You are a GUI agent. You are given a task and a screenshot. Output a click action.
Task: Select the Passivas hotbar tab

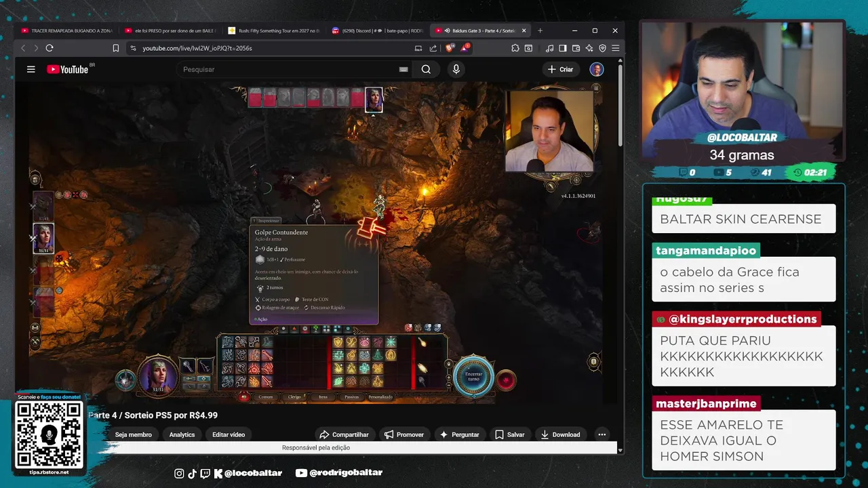point(351,396)
